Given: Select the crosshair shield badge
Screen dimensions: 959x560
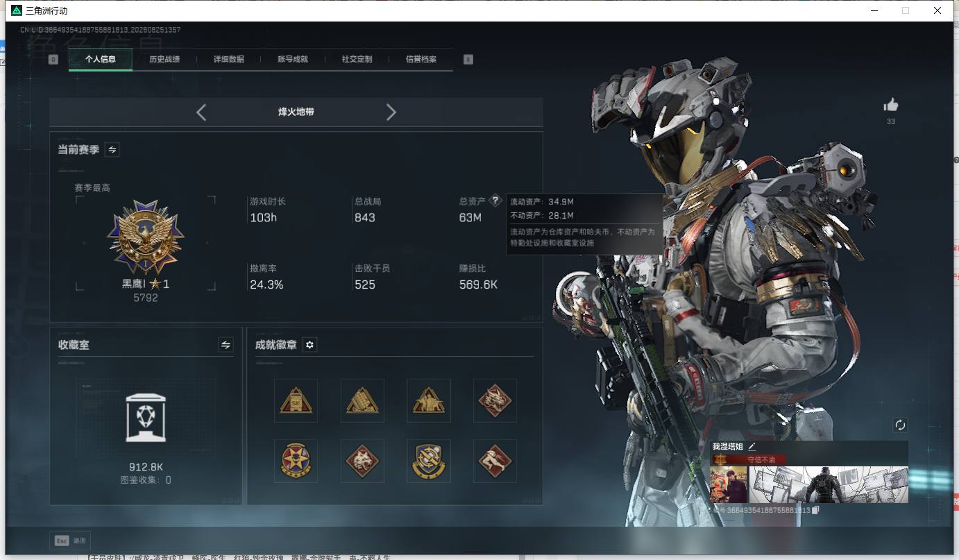Looking at the screenshot, I should 429,461.
